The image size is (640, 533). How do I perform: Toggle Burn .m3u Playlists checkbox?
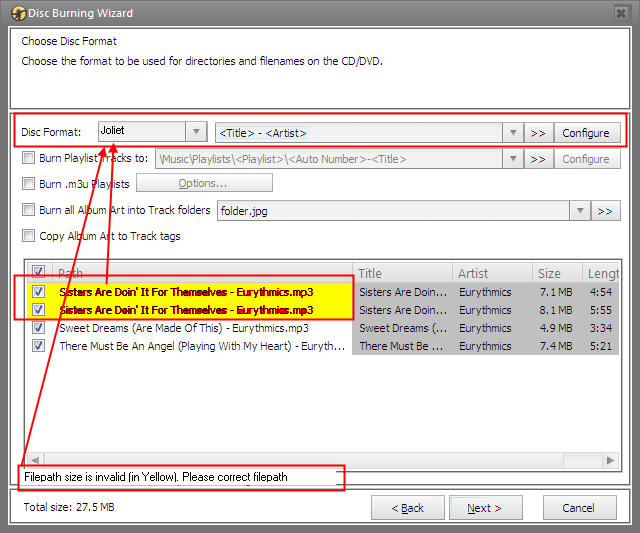pyautogui.click(x=29, y=184)
